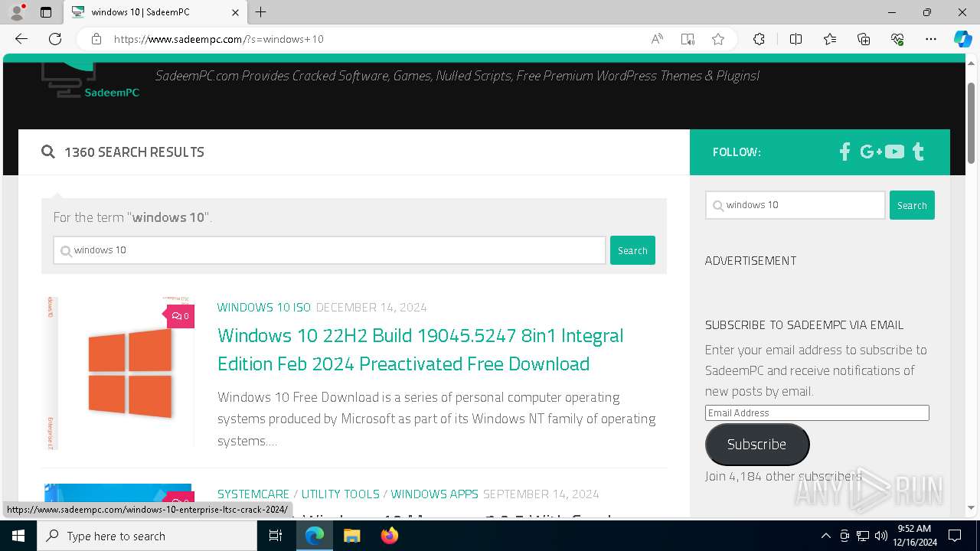Image resolution: width=980 pixels, height=551 pixels.
Task: Click the sidebar Search button
Action: (x=912, y=205)
